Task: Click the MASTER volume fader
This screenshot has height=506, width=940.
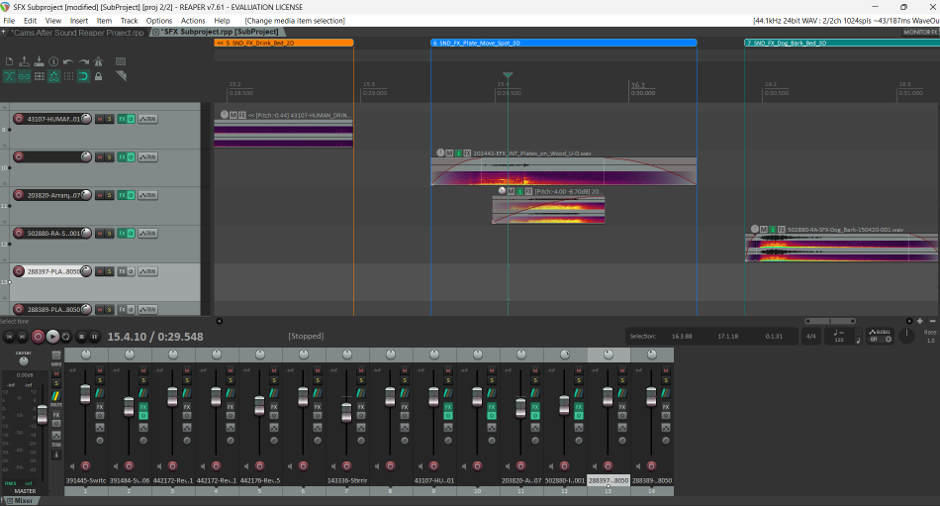Action: click(x=42, y=414)
